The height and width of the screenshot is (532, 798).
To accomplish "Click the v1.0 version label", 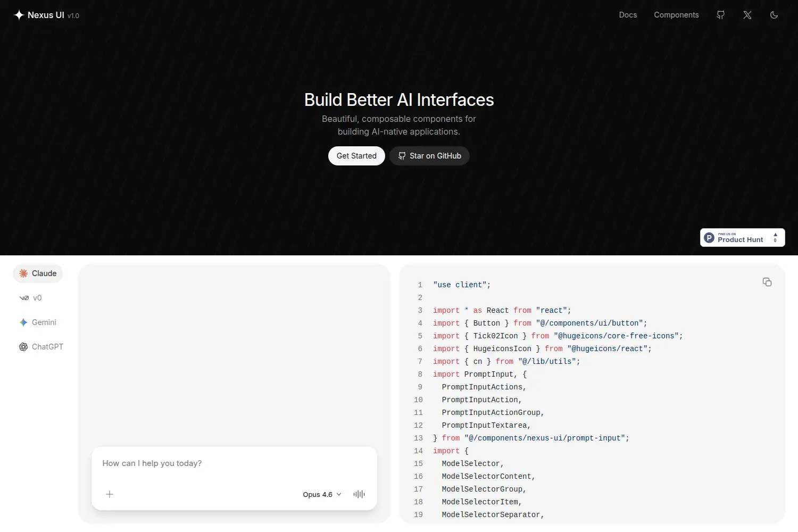I will (x=73, y=16).
